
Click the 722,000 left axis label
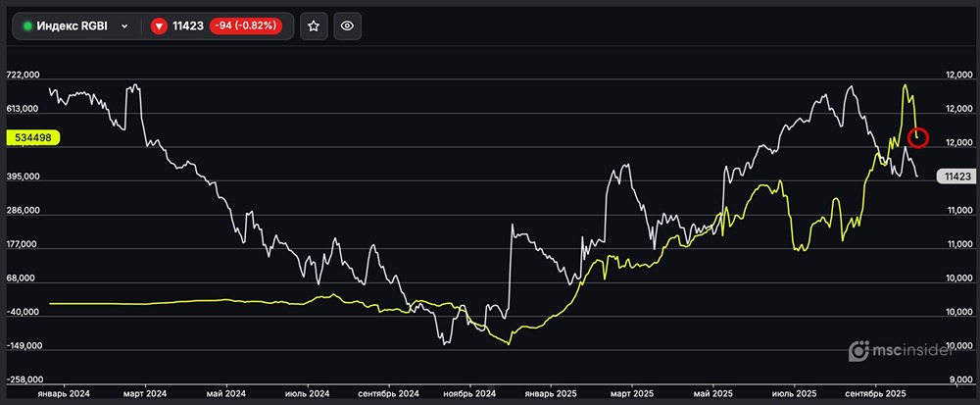(24, 76)
